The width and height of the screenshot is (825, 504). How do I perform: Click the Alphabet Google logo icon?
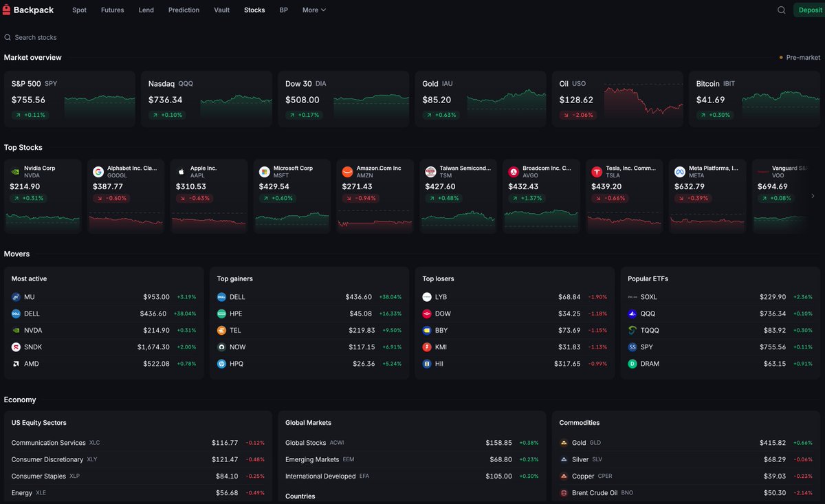pyautogui.click(x=98, y=172)
